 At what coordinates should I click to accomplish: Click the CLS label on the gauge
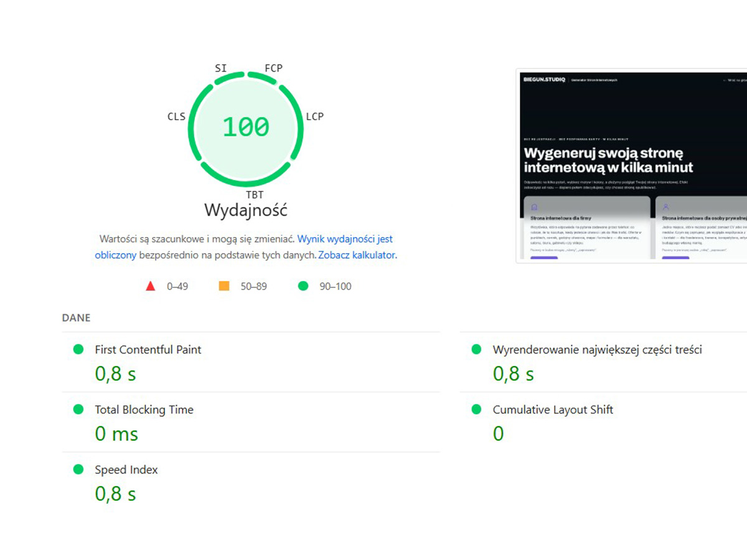176,116
